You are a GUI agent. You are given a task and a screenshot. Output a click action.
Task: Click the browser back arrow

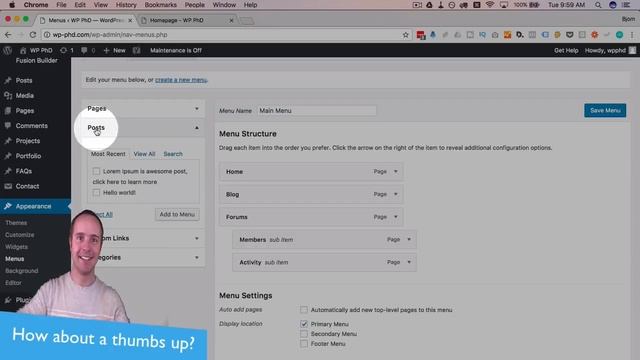pyautogui.click(x=8, y=35)
